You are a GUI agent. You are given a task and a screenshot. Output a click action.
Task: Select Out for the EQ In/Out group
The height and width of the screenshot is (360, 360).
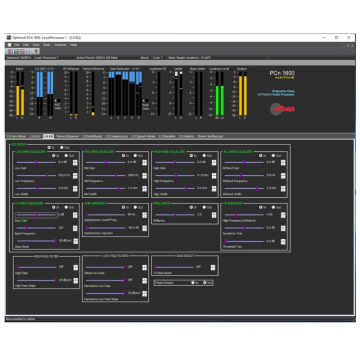click(x=62, y=147)
